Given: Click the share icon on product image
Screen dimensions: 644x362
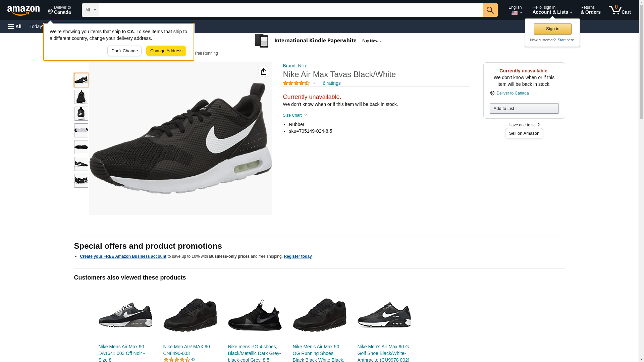Looking at the screenshot, I should coord(263,71).
